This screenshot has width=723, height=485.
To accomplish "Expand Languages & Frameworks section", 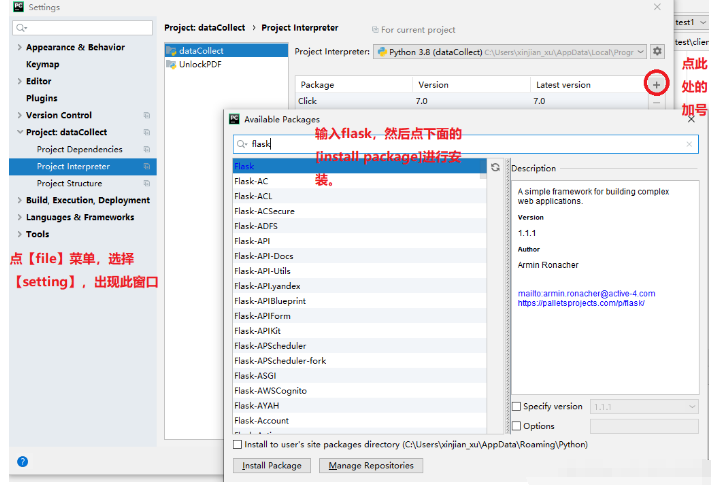I will pos(19,217).
